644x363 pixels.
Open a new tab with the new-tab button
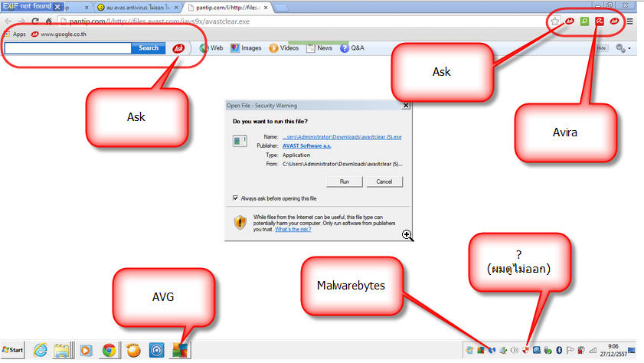(280, 8)
